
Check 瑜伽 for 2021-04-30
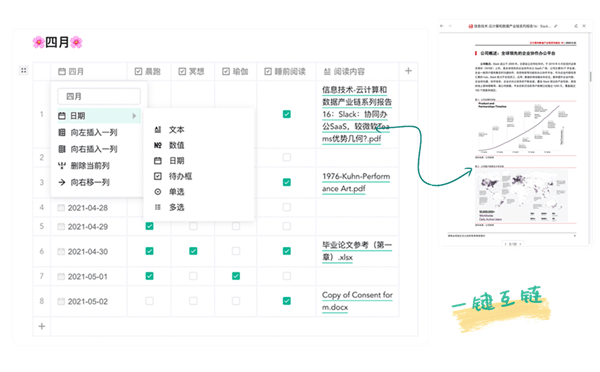[x=236, y=251]
